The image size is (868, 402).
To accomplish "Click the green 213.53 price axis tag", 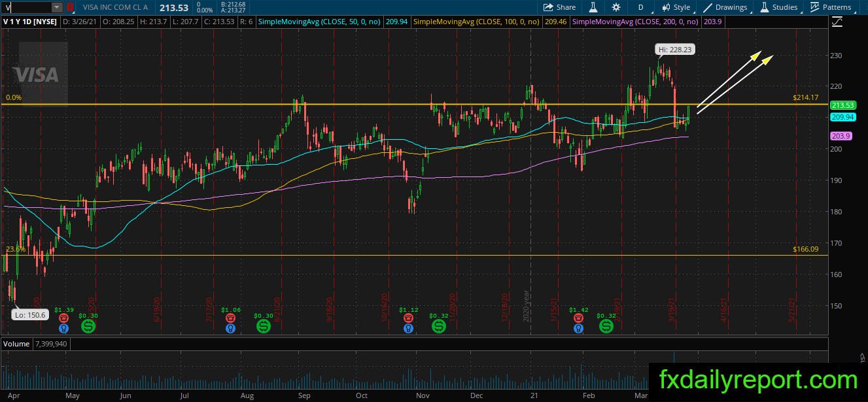I will [842, 105].
